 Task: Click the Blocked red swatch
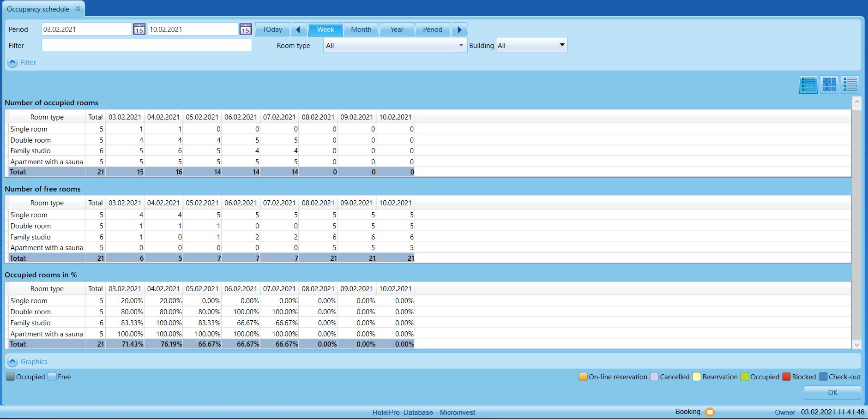tap(786, 377)
